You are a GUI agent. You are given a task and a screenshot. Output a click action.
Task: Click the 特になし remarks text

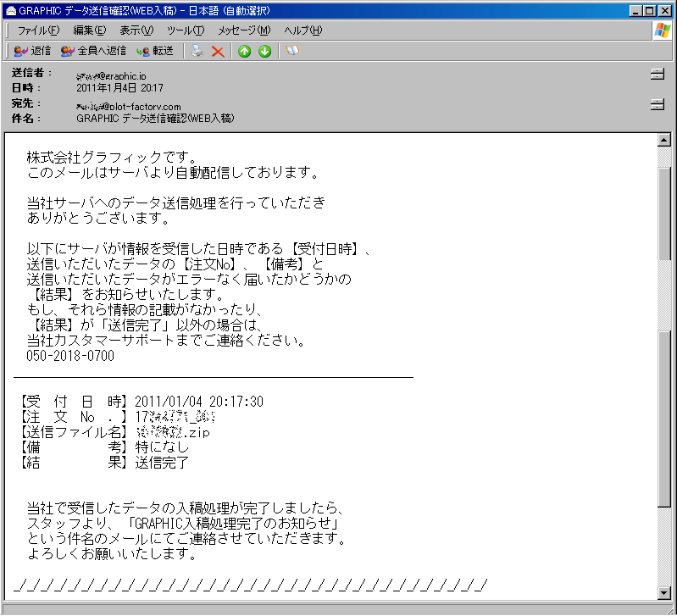coord(162,447)
